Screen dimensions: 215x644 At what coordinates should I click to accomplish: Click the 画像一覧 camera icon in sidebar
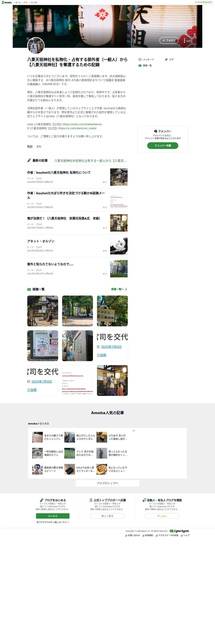[140, 66]
